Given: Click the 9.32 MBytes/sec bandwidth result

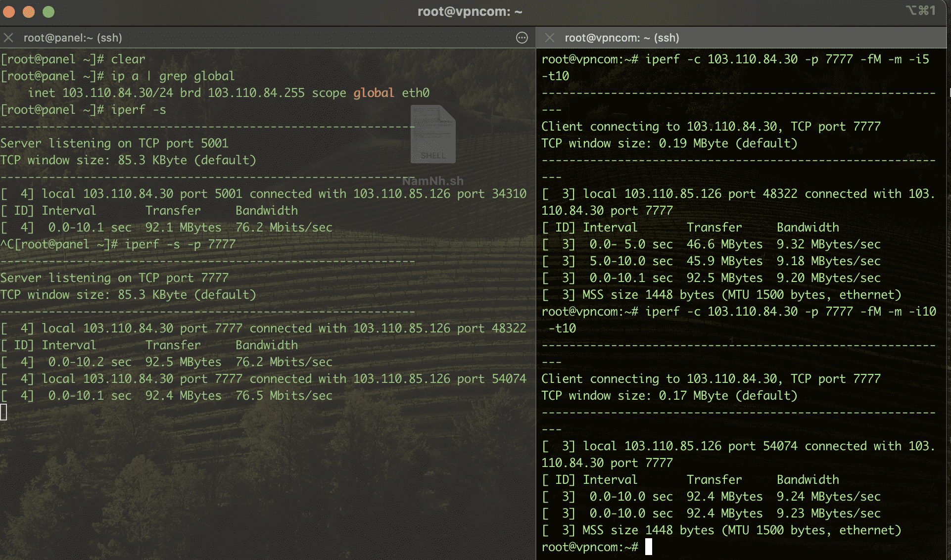Looking at the screenshot, I should click(x=828, y=244).
